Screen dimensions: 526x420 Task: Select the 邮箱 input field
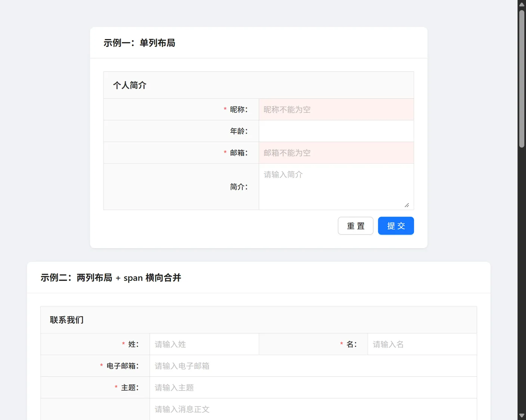pyautogui.click(x=336, y=153)
